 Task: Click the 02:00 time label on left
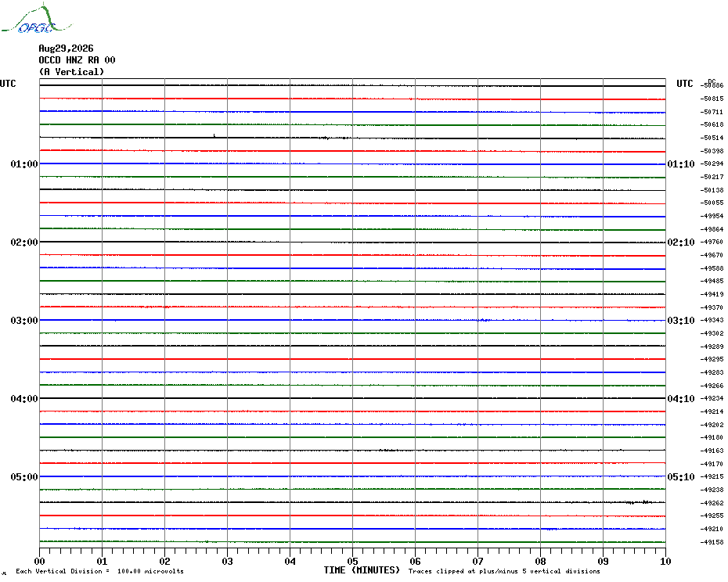point(24,242)
